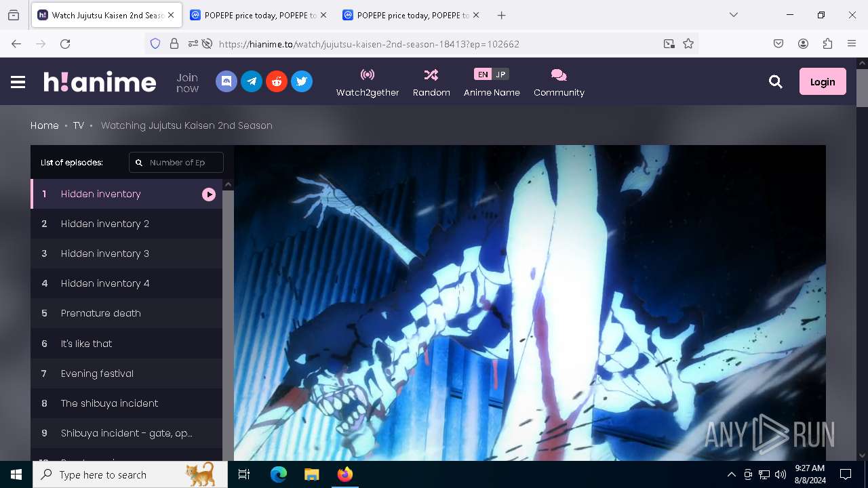Select episode 5 Premature death
The width and height of the screenshot is (868, 488).
tap(126, 313)
